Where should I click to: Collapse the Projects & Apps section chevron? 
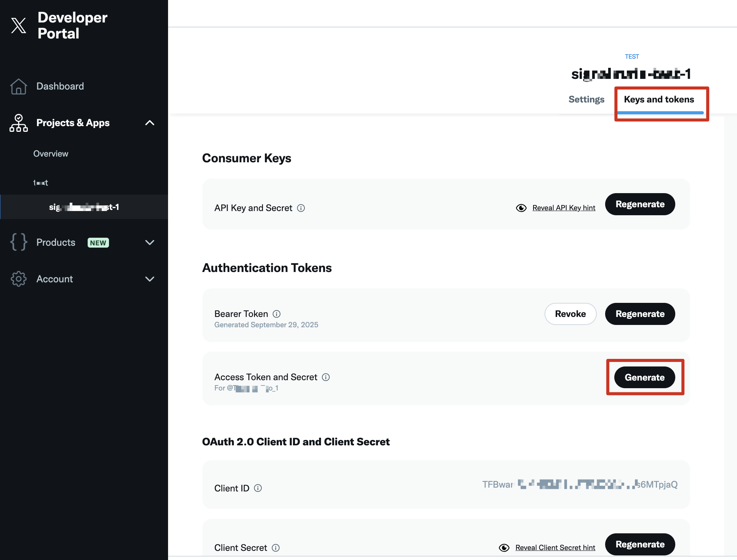coord(150,123)
